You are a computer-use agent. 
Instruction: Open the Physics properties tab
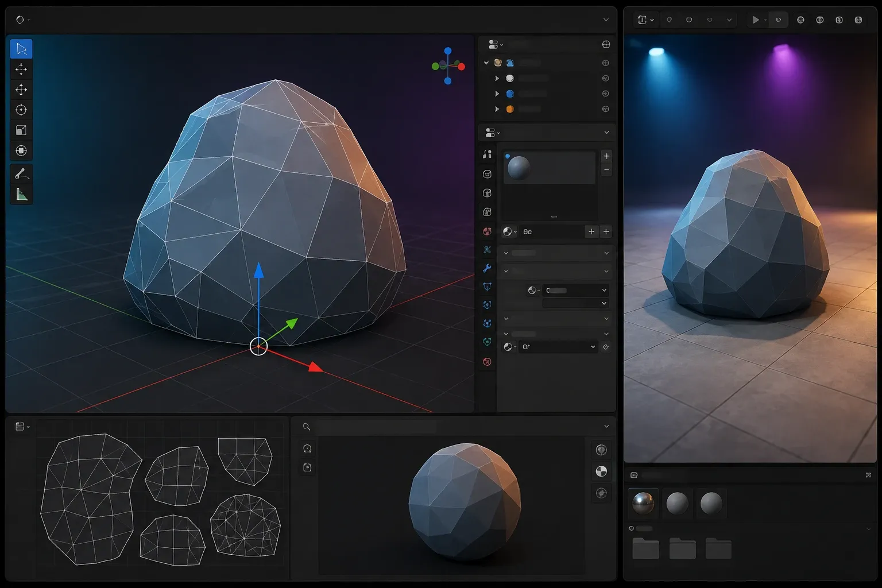[487, 305]
